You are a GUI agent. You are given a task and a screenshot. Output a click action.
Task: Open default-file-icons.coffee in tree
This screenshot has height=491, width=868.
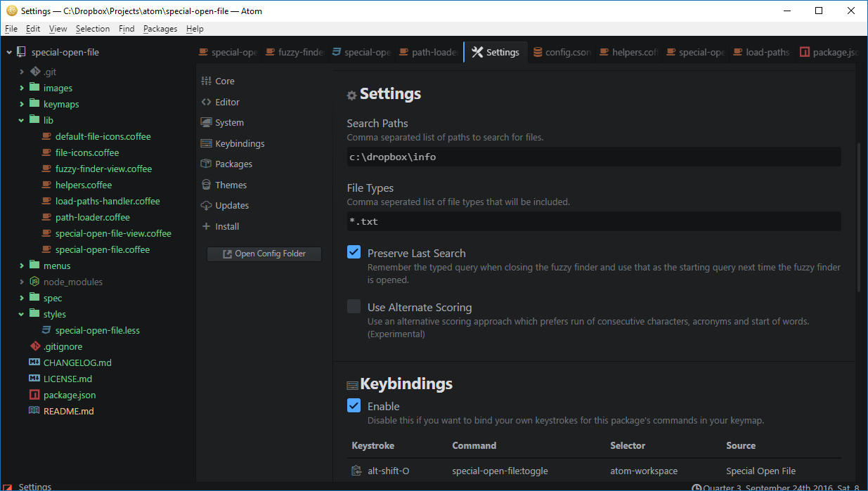tap(103, 136)
